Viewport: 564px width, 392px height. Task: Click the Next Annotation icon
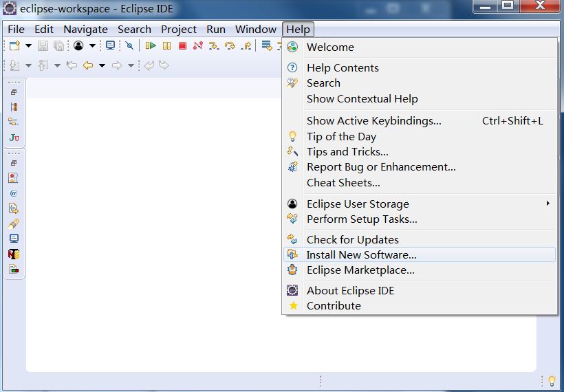14,65
